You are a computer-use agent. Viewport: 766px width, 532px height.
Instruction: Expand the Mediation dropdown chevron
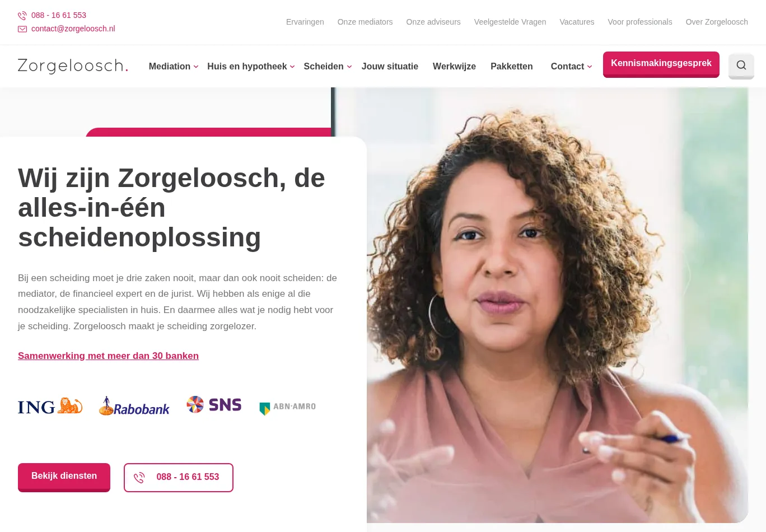pyautogui.click(x=196, y=67)
